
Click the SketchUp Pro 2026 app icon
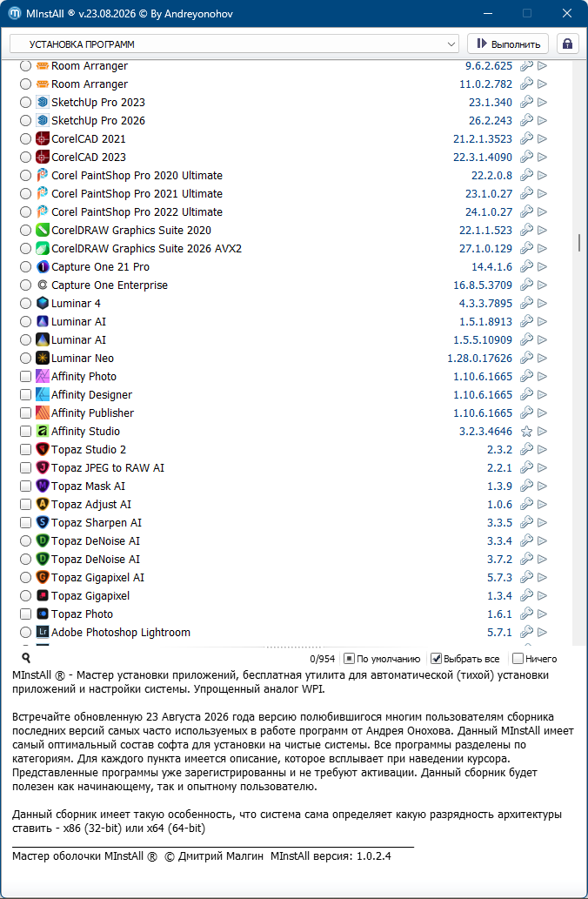[43, 120]
